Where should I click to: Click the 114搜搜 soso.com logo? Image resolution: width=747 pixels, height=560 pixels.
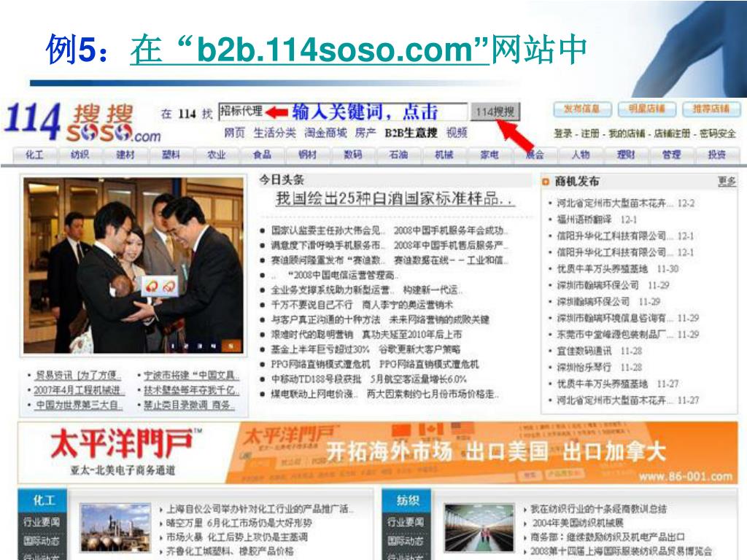pyautogui.click(x=83, y=122)
